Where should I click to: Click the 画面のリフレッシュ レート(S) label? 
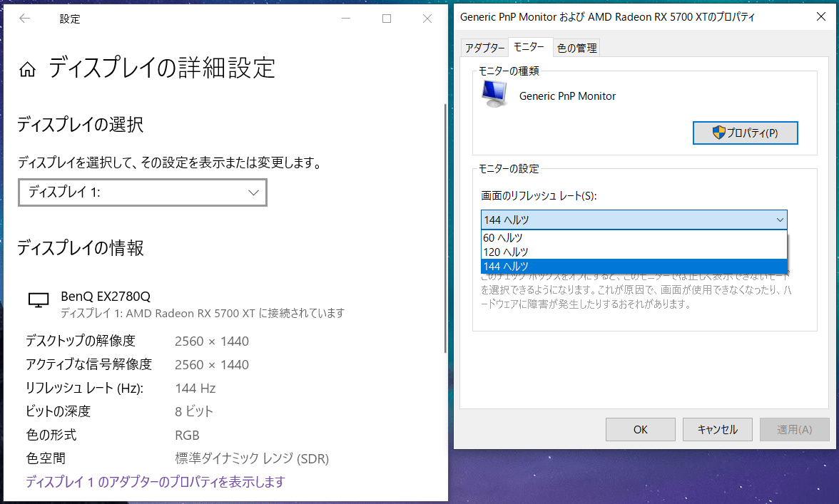539,195
